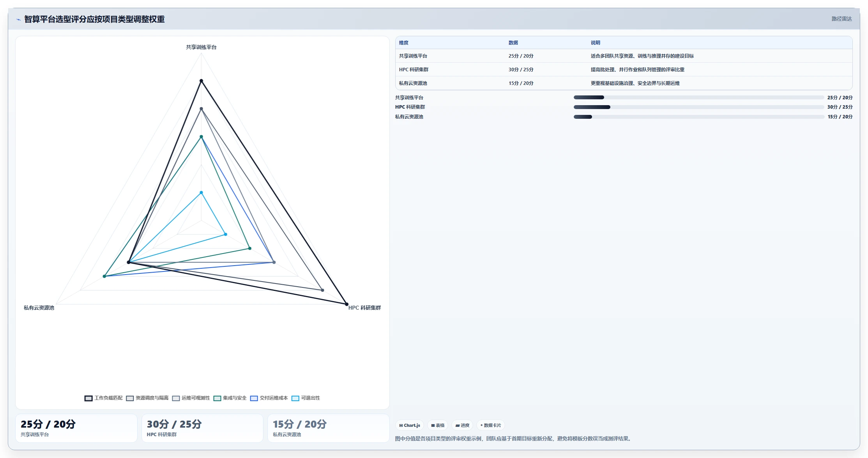The image size is (868, 458).
Task: Click the 工作负载匹配 data point at HPC 科研集群 vertex
Action: pyautogui.click(x=346, y=304)
